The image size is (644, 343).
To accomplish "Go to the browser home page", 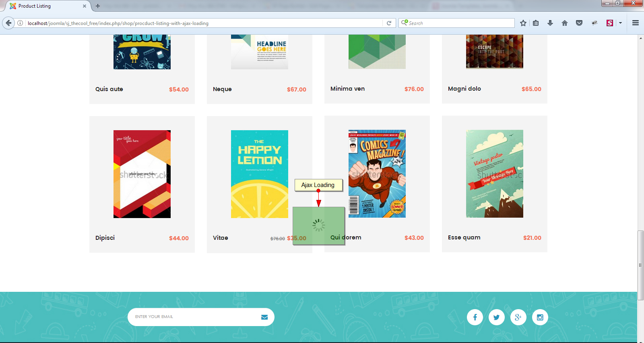I will [565, 23].
